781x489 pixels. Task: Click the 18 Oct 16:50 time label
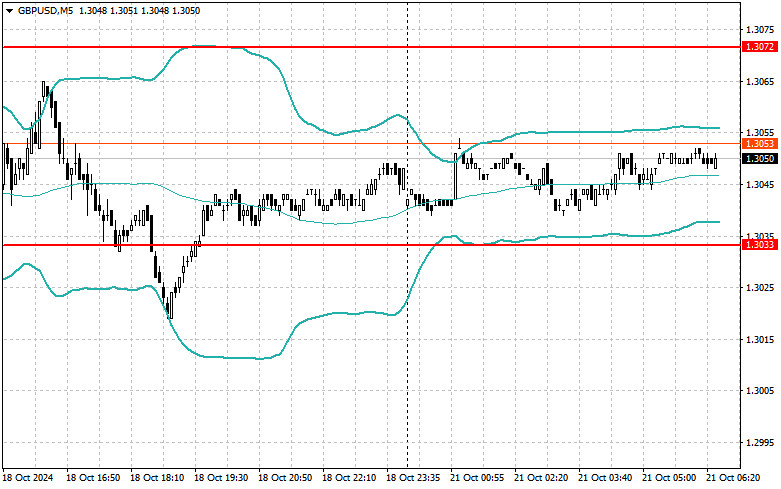coord(93,478)
